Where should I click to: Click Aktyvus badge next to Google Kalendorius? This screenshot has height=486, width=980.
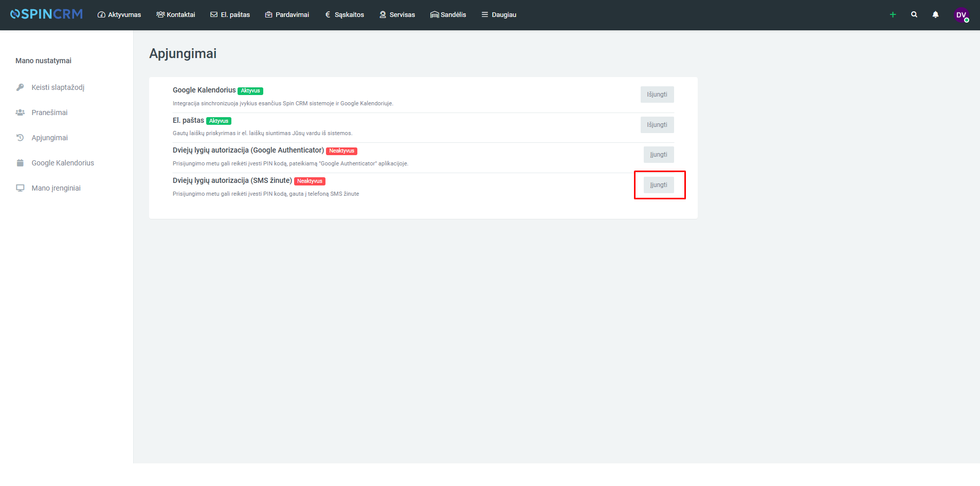(x=250, y=91)
